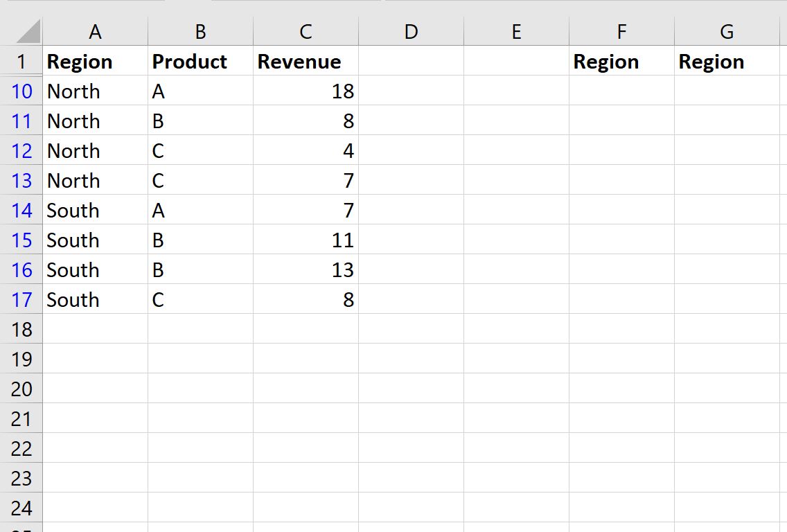Select empty cell A18
This screenshot has width=787, height=532.
[96, 329]
